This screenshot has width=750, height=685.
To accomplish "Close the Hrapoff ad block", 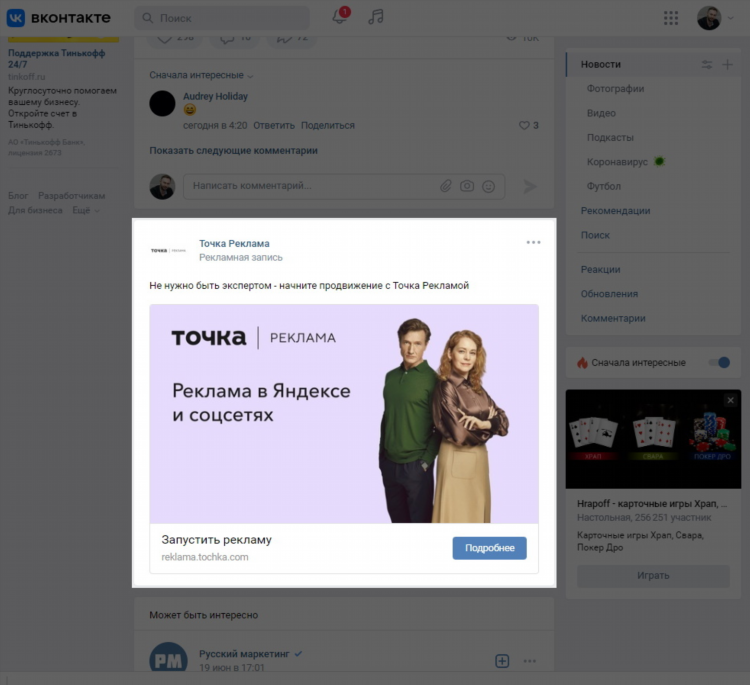I will tap(730, 400).
